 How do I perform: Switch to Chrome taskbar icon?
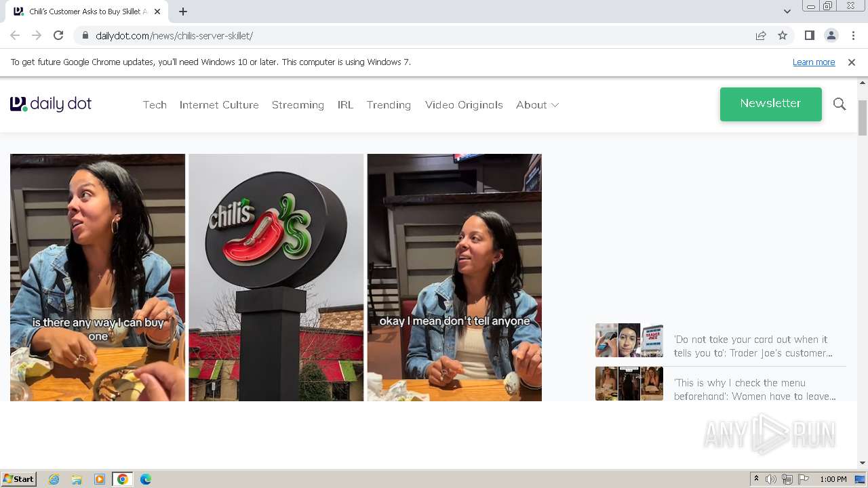pos(123,479)
